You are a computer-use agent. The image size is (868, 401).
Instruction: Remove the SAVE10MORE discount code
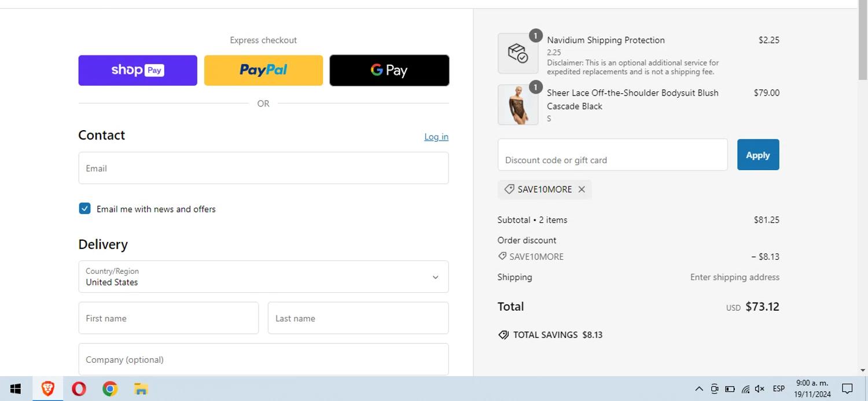coord(582,189)
